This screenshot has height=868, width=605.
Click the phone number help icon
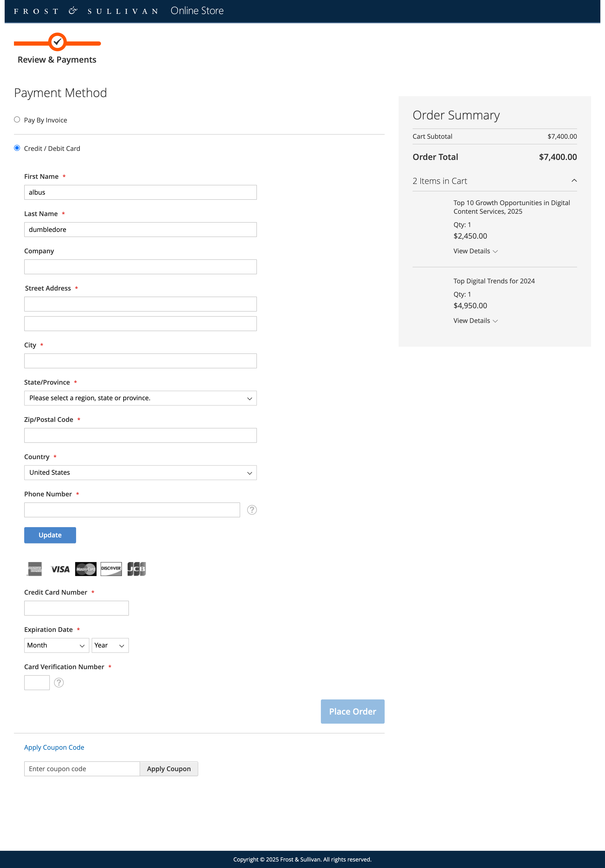point(252,510)
